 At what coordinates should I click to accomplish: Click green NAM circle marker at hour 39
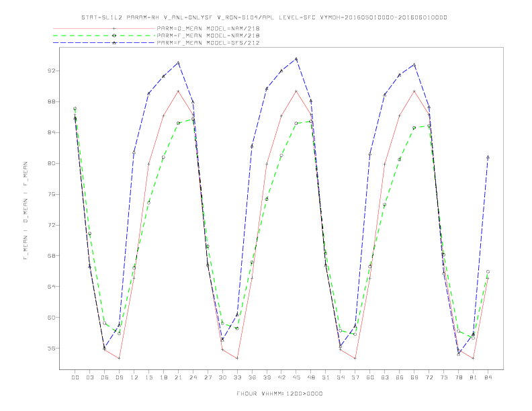(267, 199)
